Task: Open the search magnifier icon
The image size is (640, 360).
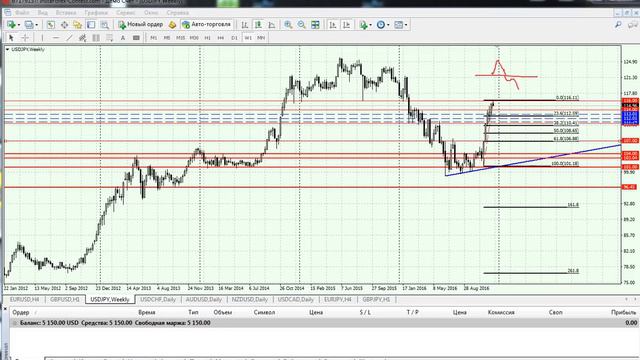Action: tap(618, 25)
